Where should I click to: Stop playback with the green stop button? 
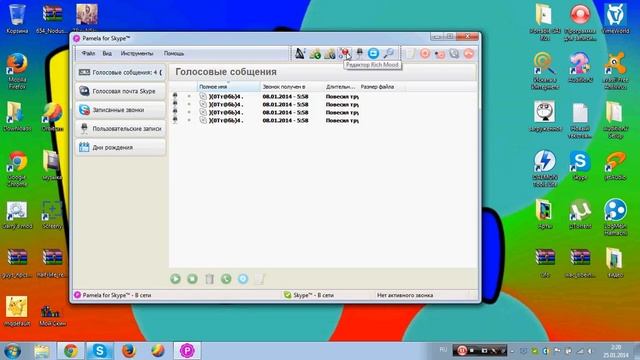point(192,279)
